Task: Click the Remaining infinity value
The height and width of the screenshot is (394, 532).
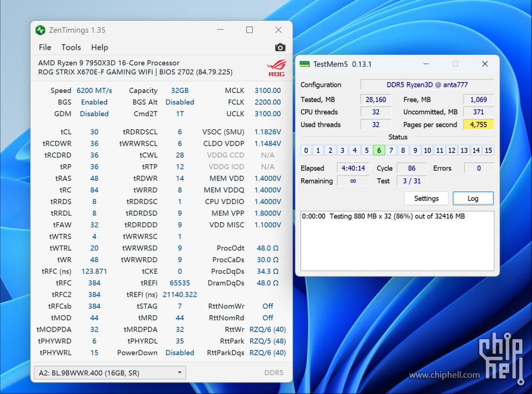Action: pos(353,181)
